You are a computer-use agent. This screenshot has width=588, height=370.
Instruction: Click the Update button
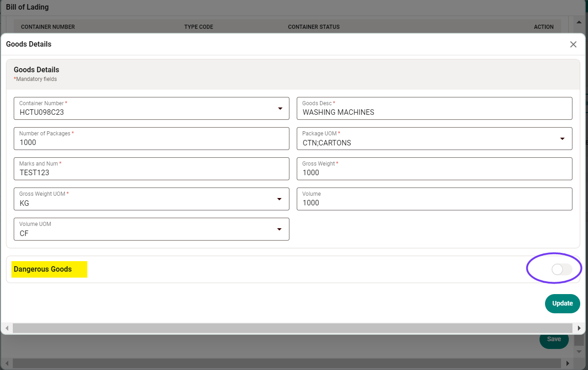(x=562, y=304)
